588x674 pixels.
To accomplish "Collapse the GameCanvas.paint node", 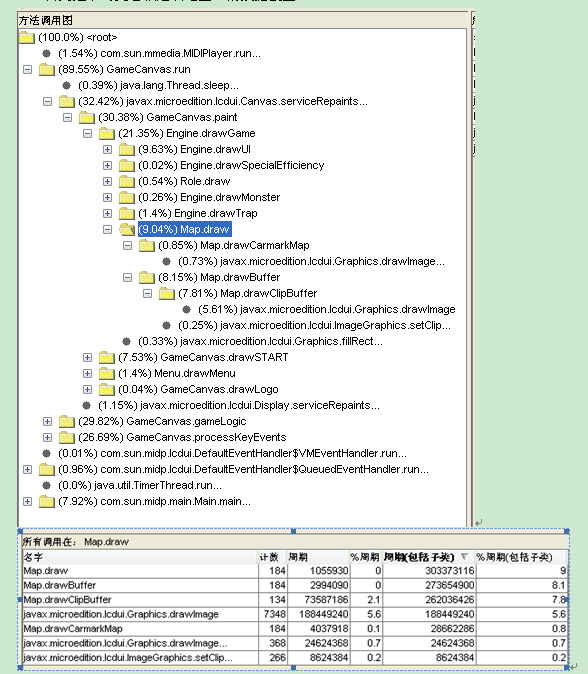I will pyautogui.click(x=67, y=117).
